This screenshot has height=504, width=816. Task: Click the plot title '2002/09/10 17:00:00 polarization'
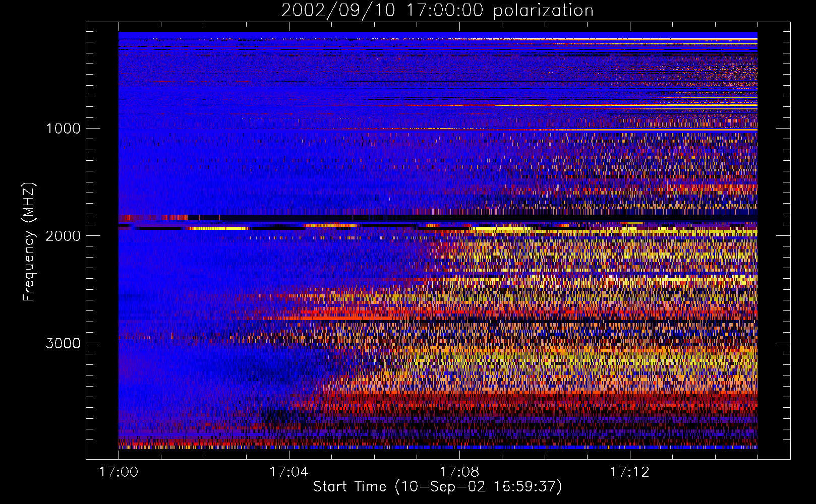click(x=437, y=10)
